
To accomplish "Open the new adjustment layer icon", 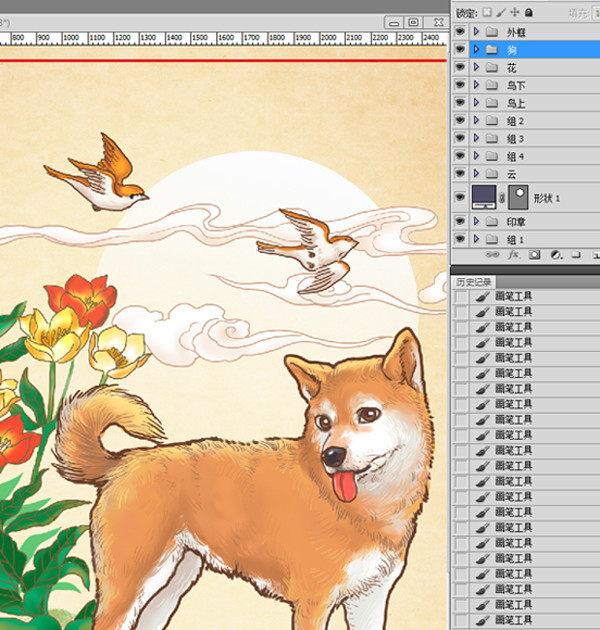I will pos(556,255).
